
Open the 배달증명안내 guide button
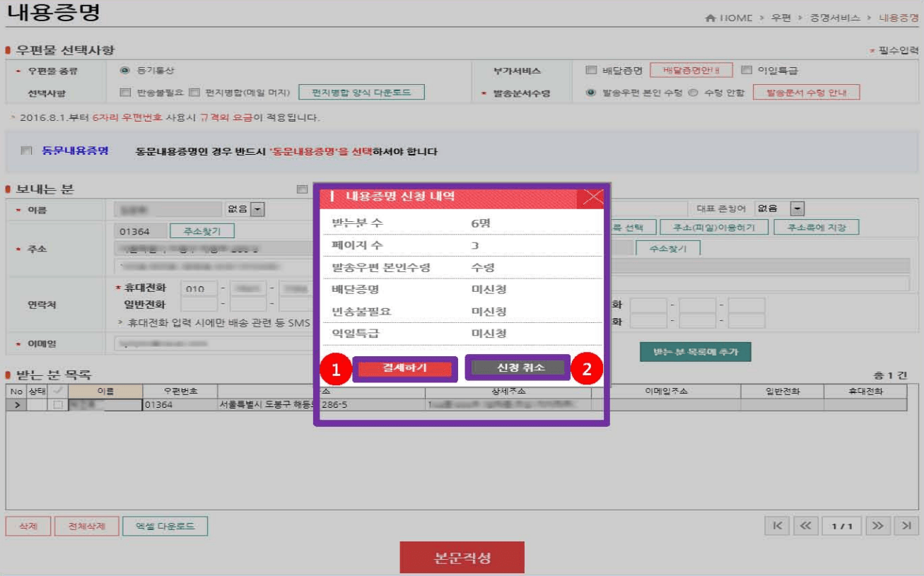click(x=691, y=71)
